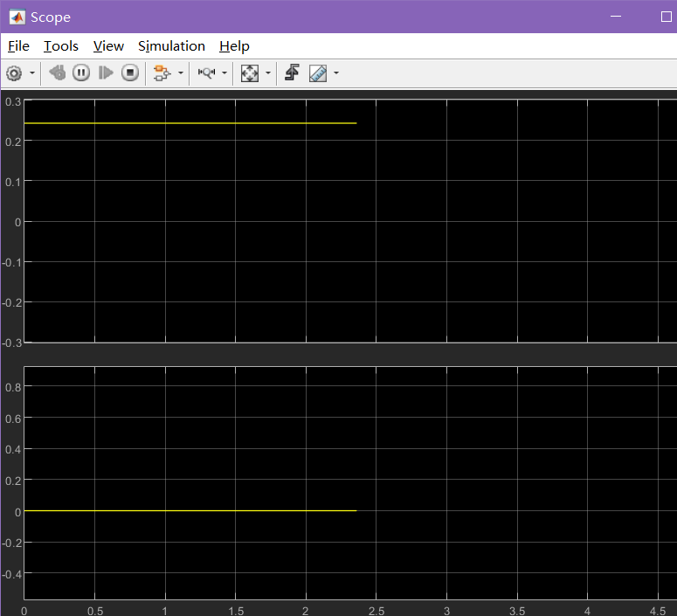Click the yellow signal line in the lower plot
Viewport: 677px width, 616px height.
point(190,510)
